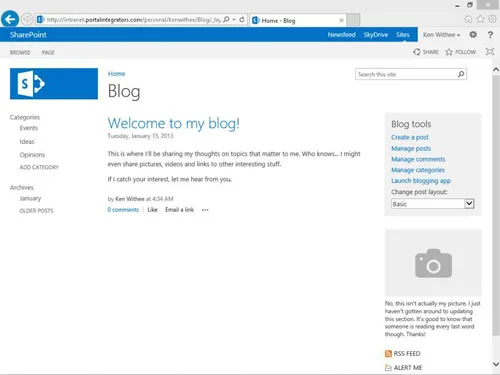
Task: Click Manage categories link
Action: [418, 170]
